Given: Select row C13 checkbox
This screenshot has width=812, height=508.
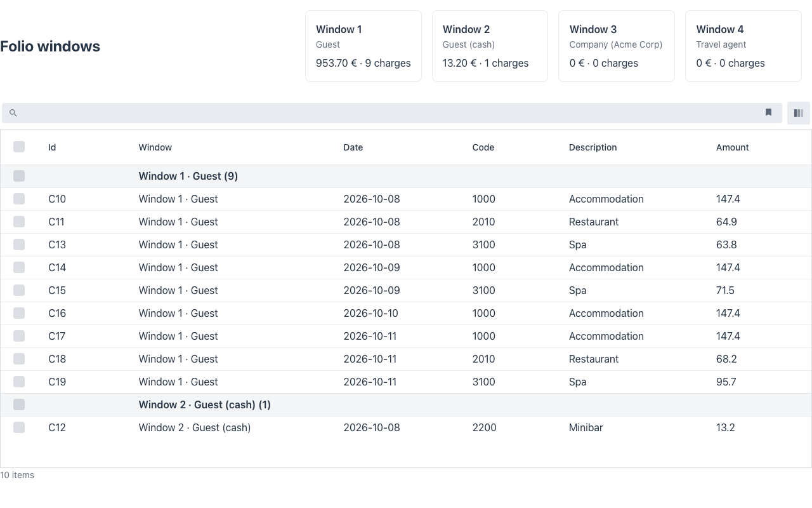Looking at the screenshot, I should click(x=19, y=244).
